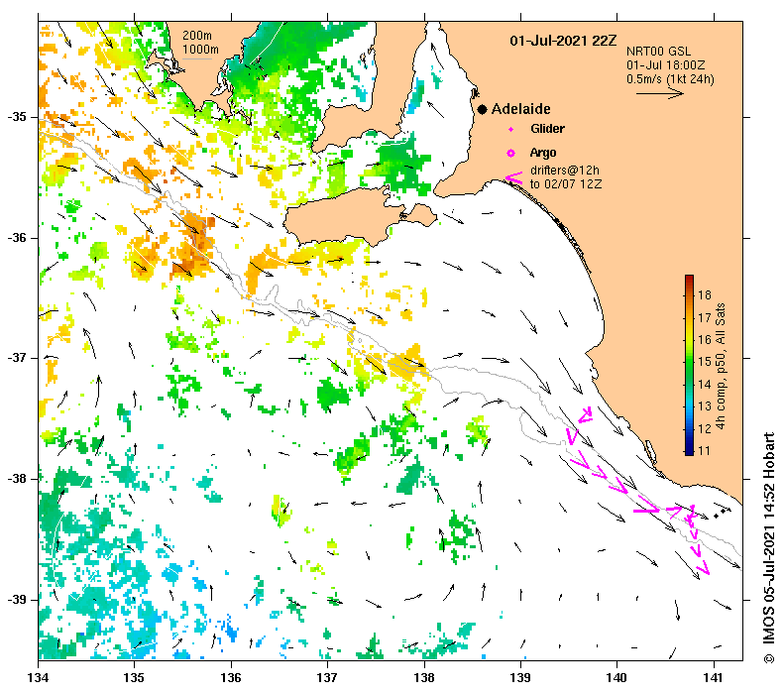The height and width of the screenshot is (694, 784).
Task: Click the -35 latitude axis label
Action: [x=16, y=117]
